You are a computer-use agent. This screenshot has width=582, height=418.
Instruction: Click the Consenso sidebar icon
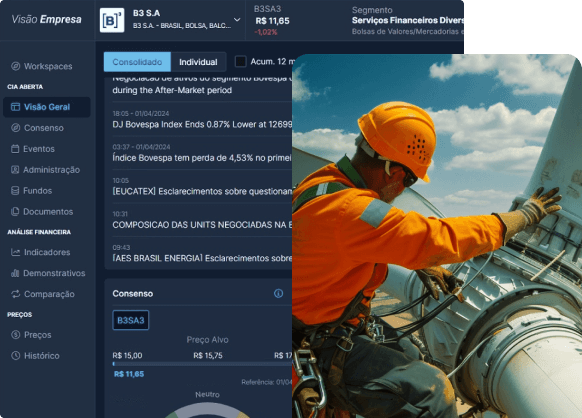click(16, 128)
